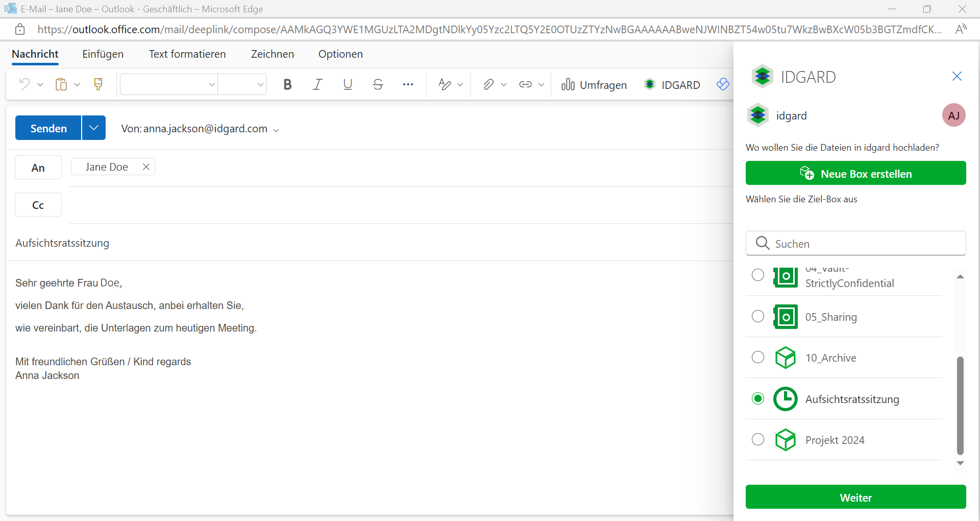Click the box list scroll down arrow
The height and width of the screenshot is (521, 980).
(960, 463)
